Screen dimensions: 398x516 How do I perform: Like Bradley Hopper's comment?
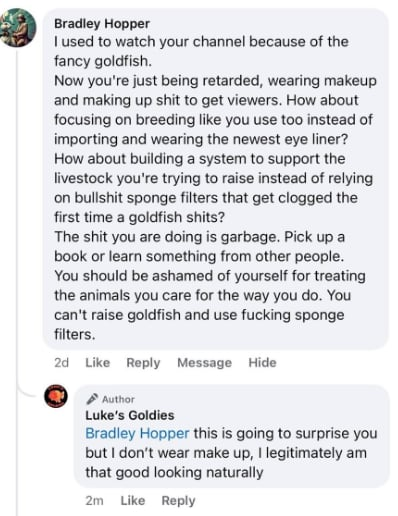click(x=98, y=362)
